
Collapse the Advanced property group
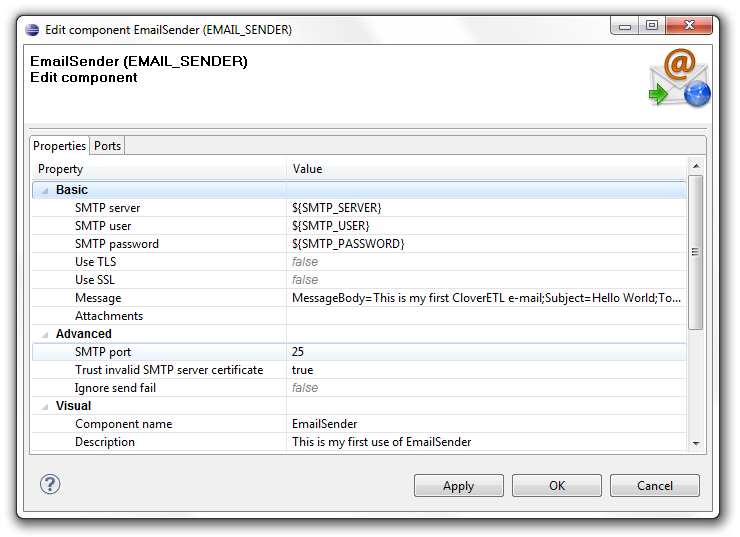coord(45,334)
